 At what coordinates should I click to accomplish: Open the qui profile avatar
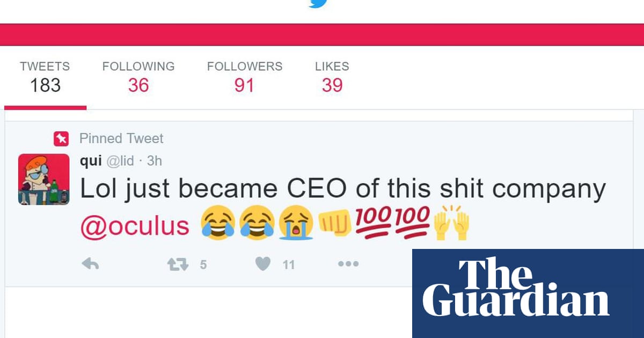[43, 179]
